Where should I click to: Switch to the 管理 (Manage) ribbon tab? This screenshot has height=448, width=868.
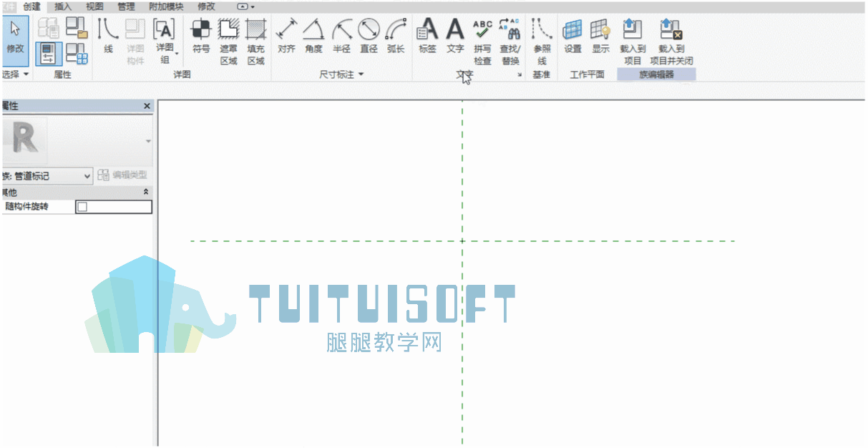[x=126, y=6]
